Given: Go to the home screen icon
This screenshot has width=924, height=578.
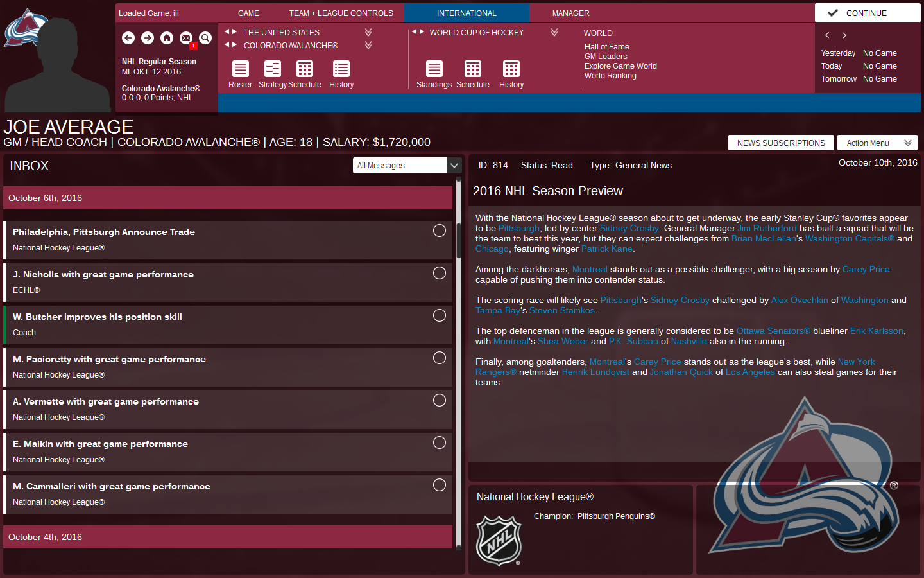Looking at the screenshot, I should coord(167,38).
